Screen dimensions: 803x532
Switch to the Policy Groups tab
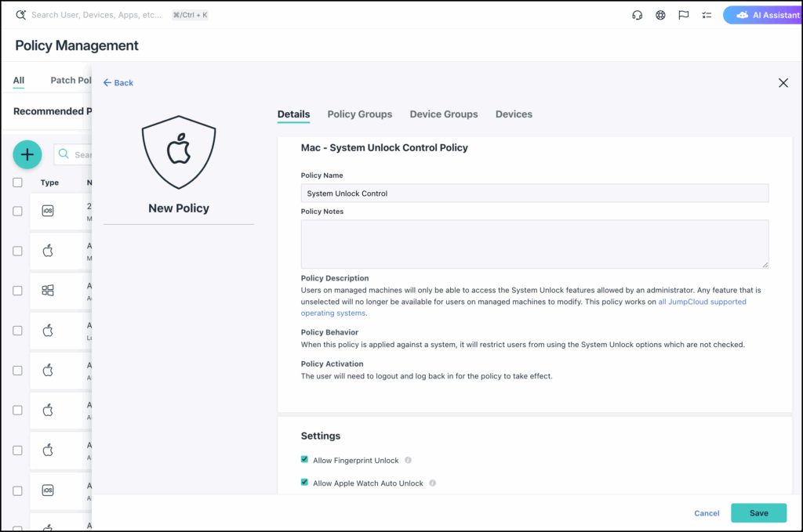point(359,114)
